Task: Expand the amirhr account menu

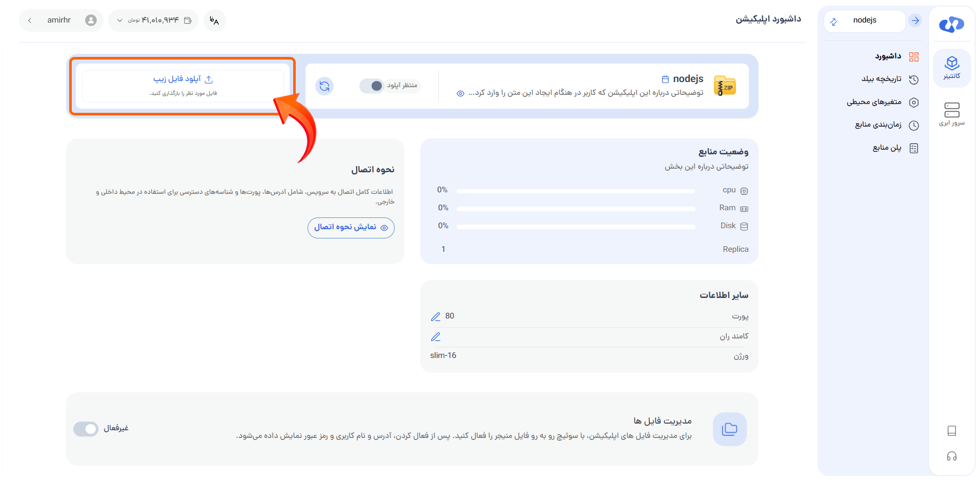Action: tap(61, 21)
